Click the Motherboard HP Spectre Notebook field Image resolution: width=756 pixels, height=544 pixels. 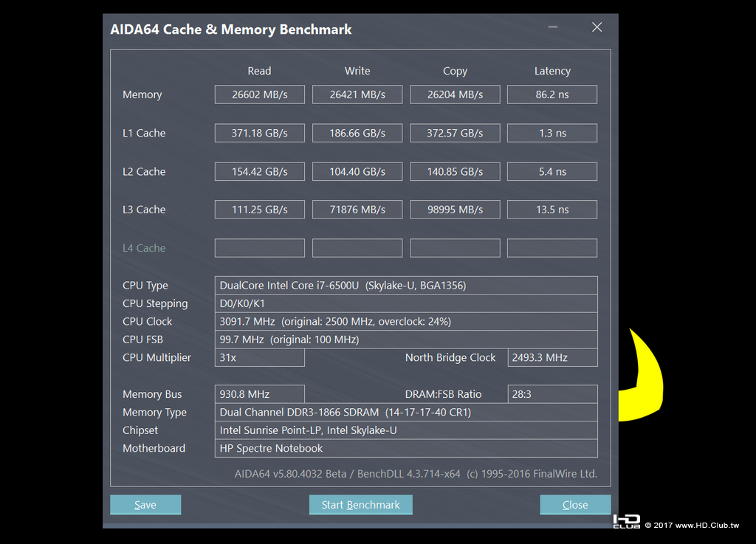[406, 448]
